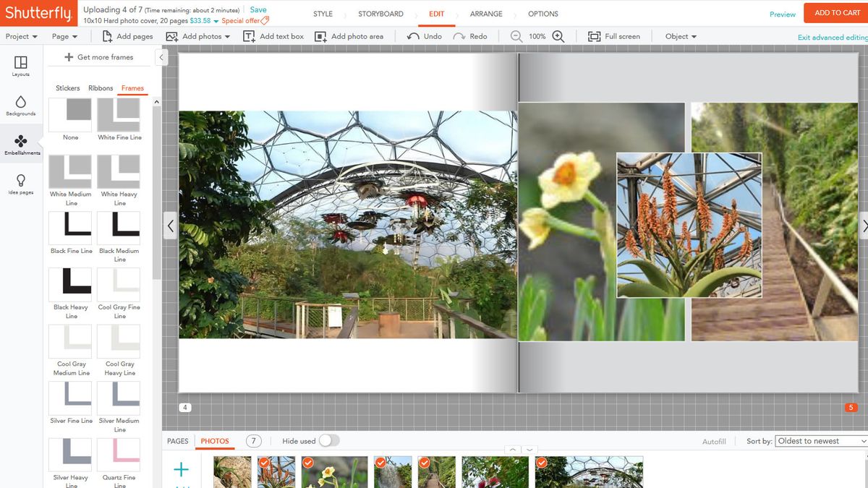
Task: Go to previous page spread arrow
Action: click(x=170, y=226)
